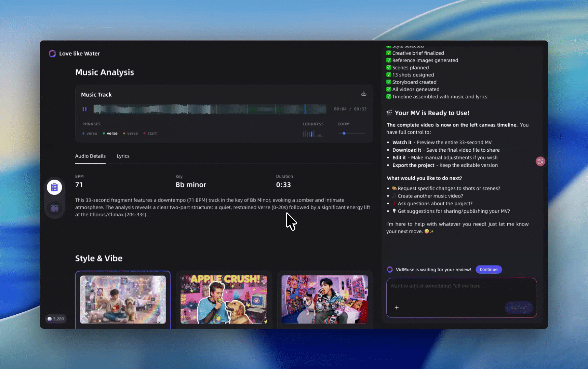The height and width of the screenshot is (369, 588).
Task: Toggle the red start phrase marker
Action: (150, 134)
